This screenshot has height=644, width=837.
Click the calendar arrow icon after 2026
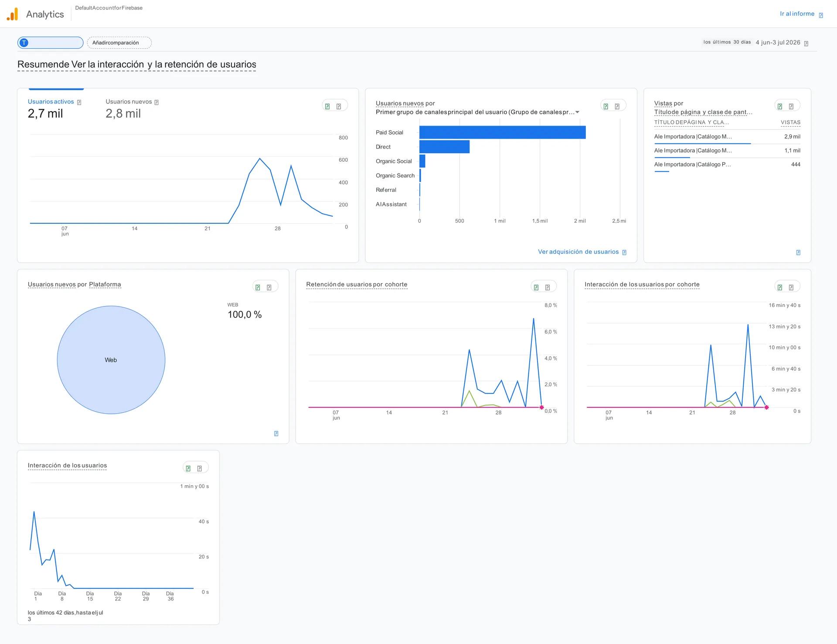click(806, 43)
